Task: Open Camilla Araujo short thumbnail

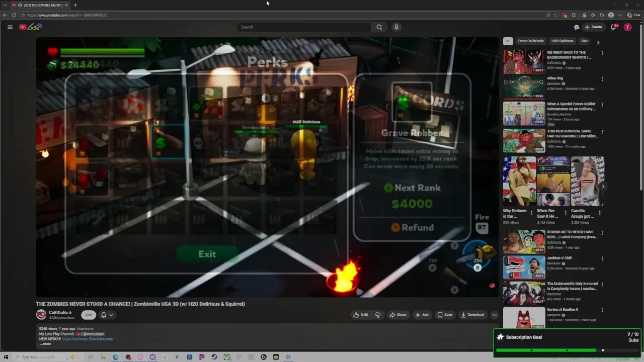Action: pyautogui.click(x=588, y=182)
